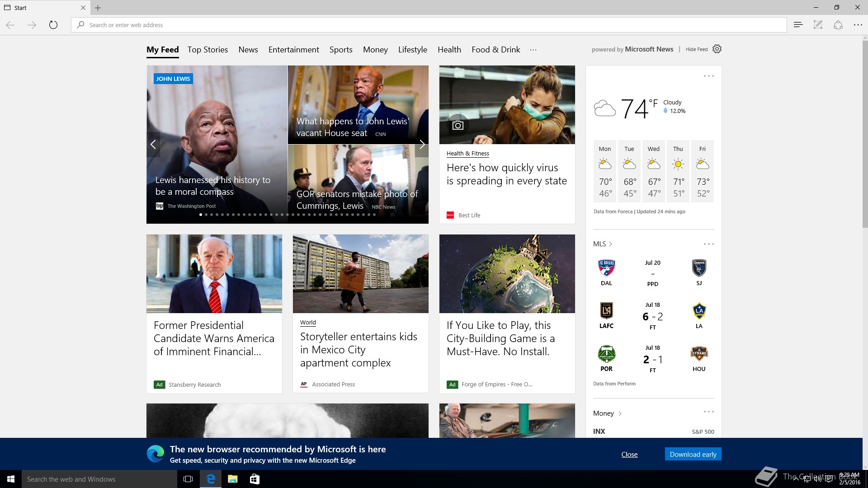Click the Portland Timbers logo
The image size is (868, 488).
point(606,354)
